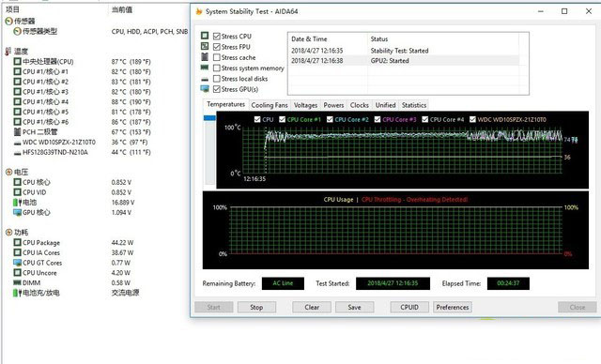601x364 pixels.
Task: Click the 当前值 column header
Action: pyautogui.click(x=122, y=9)
